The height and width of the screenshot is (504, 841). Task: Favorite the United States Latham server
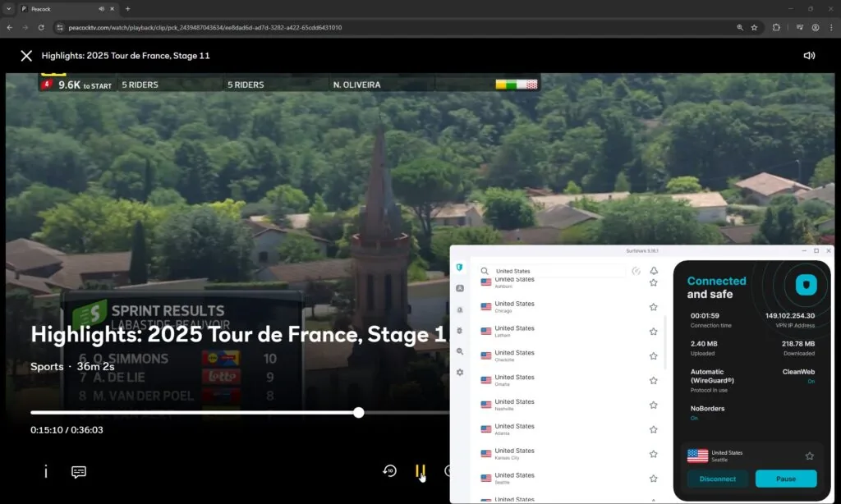coord(653,332)
